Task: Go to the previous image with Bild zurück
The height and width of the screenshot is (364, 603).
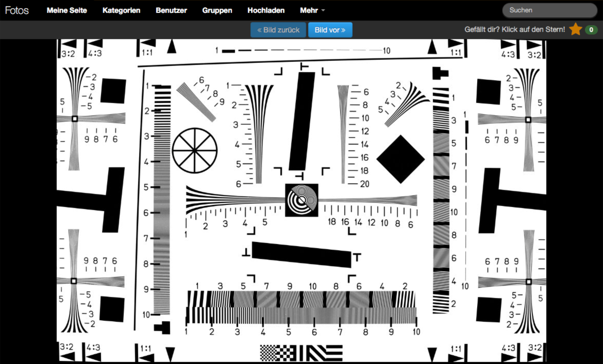Action: [x=278, y=30]
